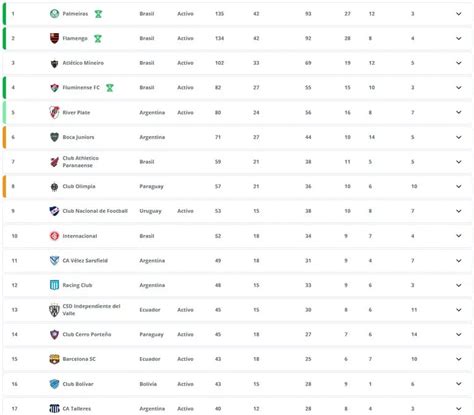Click the trophy icon beside Fluminense FC
Image resolution: width=474 pixels, height=415 pixels.
click(x=110, y=88)
